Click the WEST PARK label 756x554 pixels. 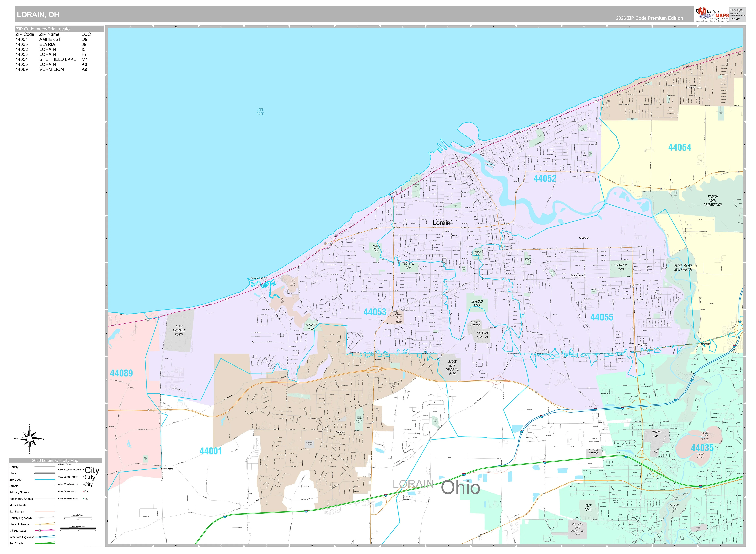(x=588, y=508)
